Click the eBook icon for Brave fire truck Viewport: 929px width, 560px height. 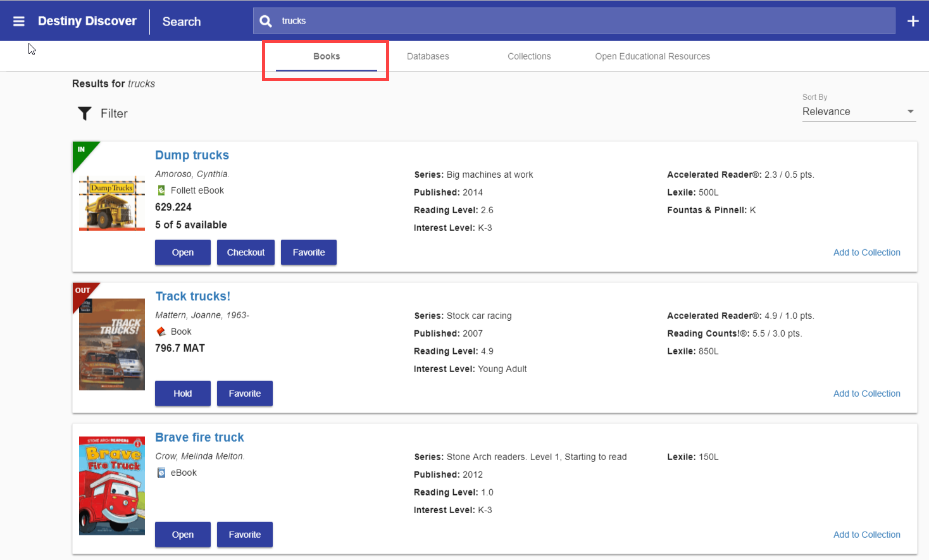(161, 473)
